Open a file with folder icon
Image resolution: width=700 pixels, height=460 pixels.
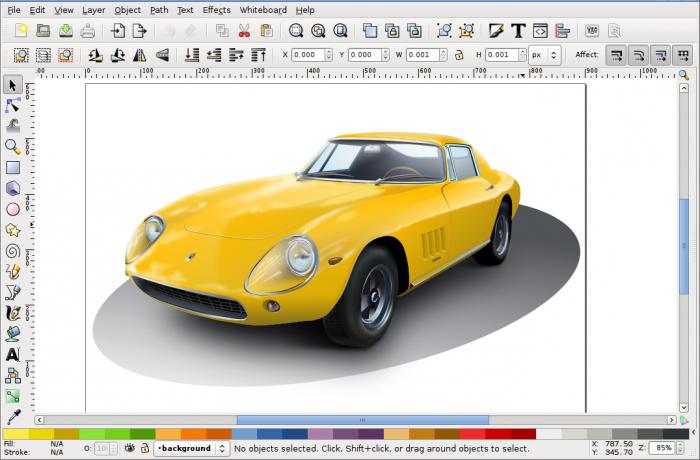point(43,31)
